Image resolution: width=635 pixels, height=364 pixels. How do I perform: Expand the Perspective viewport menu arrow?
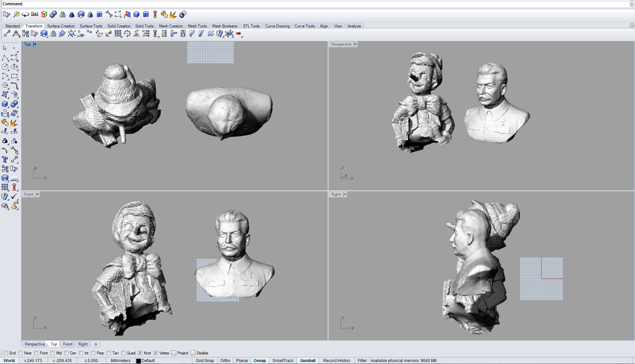tap(356, 44)
